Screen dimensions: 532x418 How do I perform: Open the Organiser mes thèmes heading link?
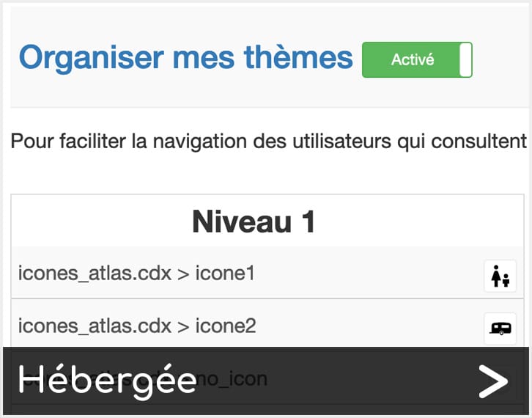coord(186,58)
